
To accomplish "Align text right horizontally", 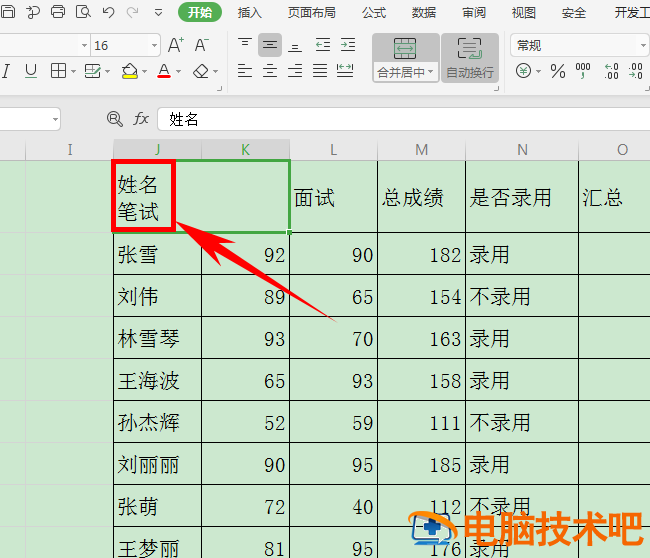I will click(x=295, y=71).
